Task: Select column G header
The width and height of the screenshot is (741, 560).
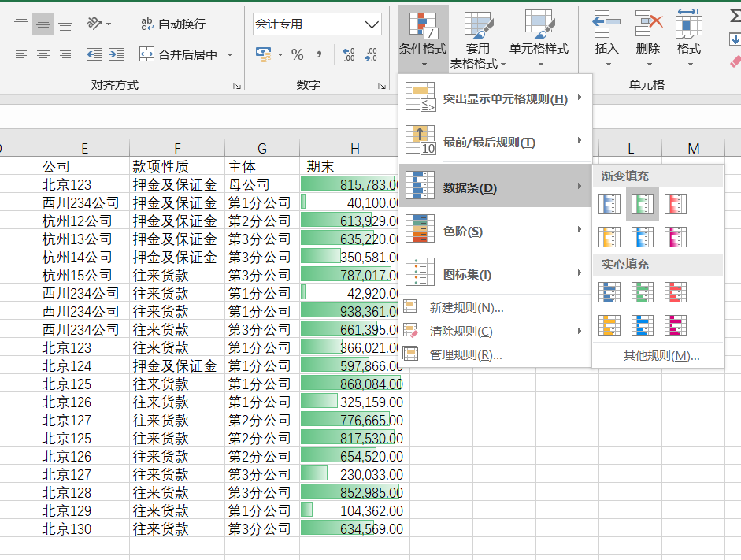Action: [x=261, y=148]
